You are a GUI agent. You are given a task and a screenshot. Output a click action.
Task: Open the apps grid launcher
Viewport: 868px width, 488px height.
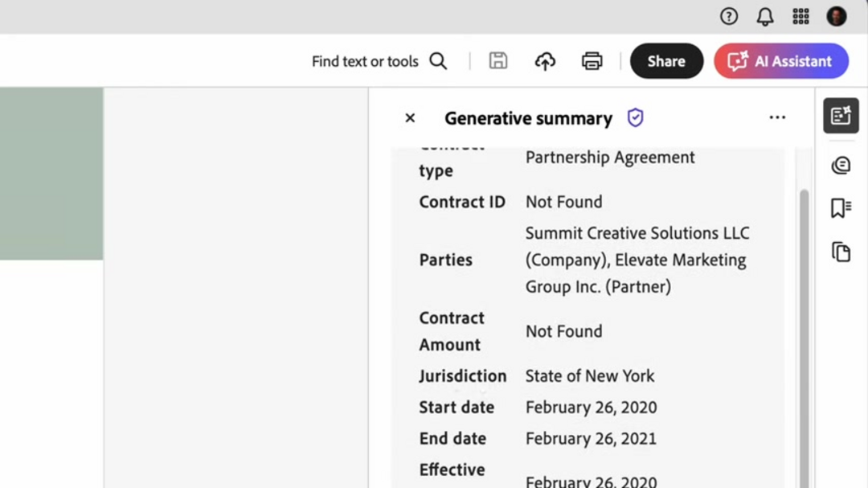pos(800,16)
